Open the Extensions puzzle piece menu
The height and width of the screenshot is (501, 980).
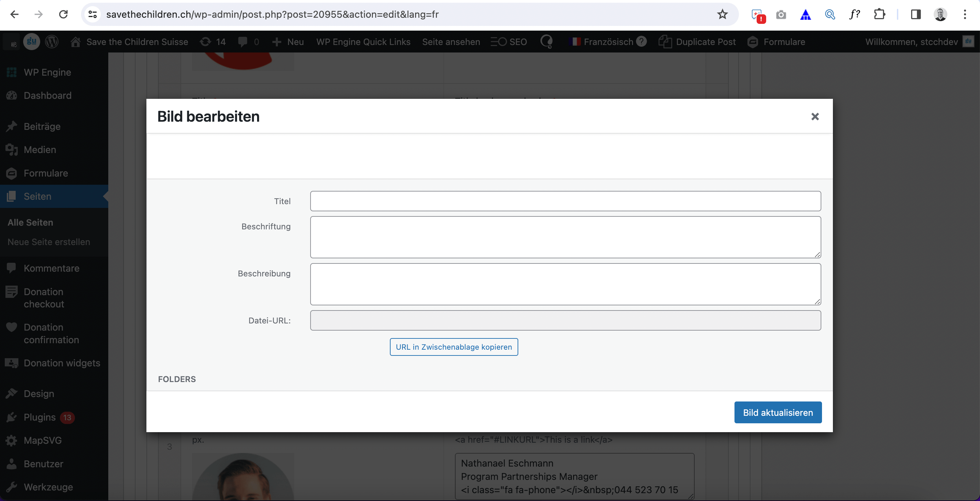pos(880,14)
